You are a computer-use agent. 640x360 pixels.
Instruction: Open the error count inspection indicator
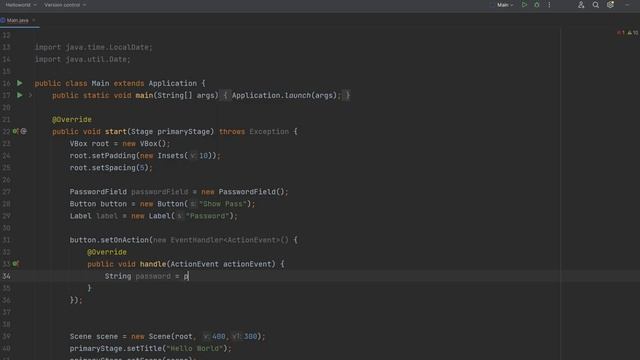[621, 33]
